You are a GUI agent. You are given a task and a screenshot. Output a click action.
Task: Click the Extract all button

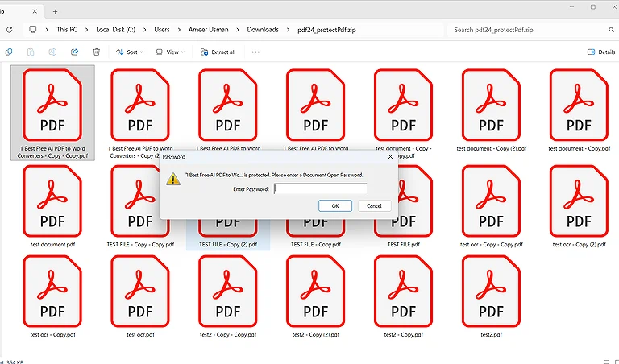[218, 52]
